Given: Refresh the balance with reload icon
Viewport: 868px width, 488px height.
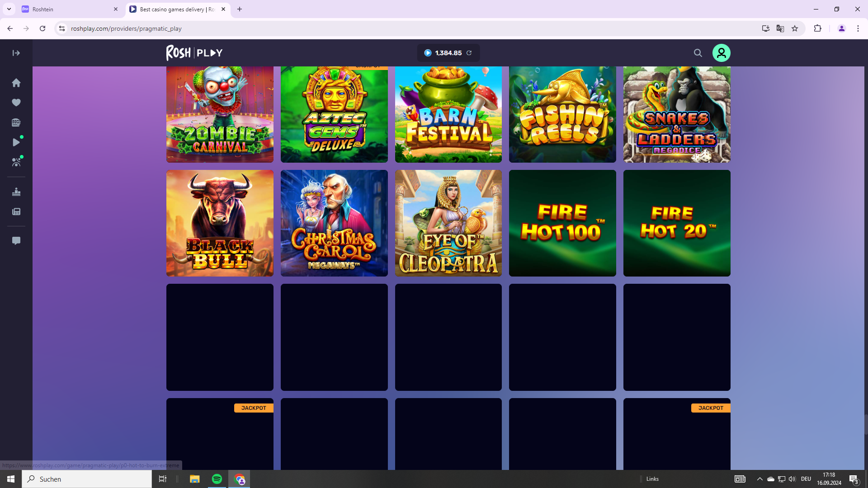Looking at the screenshot, I should pos(469,53).
